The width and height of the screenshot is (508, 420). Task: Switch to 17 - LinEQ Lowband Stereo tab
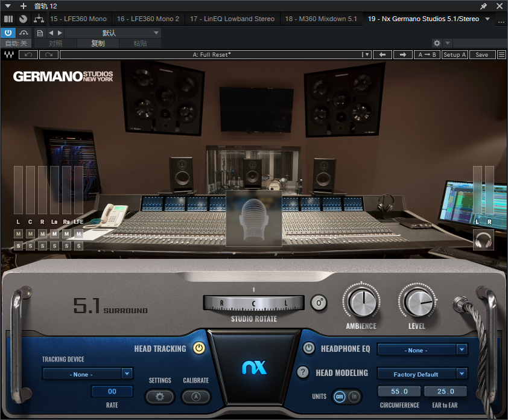[x=232, y=19]
